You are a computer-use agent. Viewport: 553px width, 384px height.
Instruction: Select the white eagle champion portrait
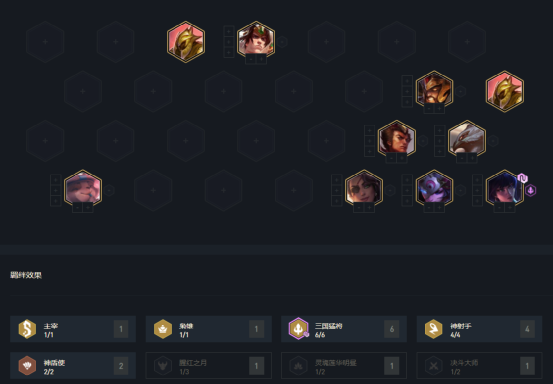pos(467,139)
